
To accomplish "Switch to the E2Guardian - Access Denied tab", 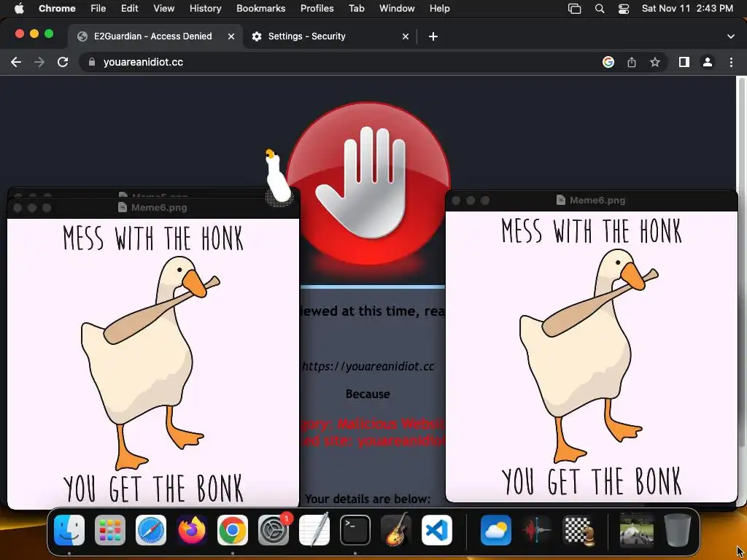I will click(x=152, y=36).
